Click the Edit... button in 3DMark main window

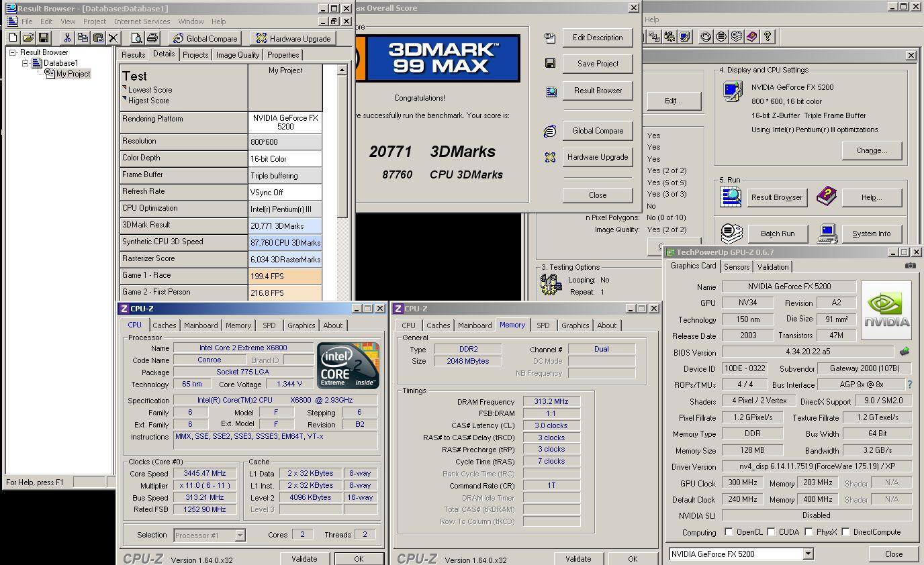click(x=674, y=101)
